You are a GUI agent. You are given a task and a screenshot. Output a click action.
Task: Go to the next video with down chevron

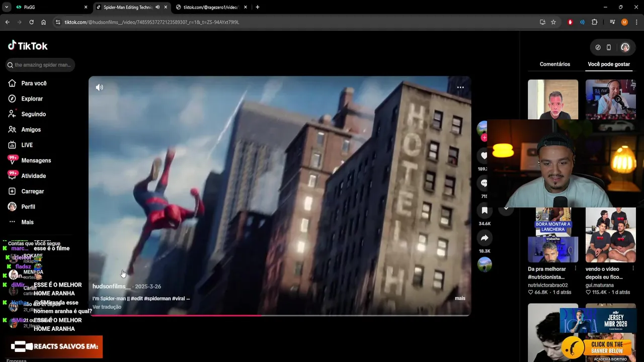pos(506,208)
